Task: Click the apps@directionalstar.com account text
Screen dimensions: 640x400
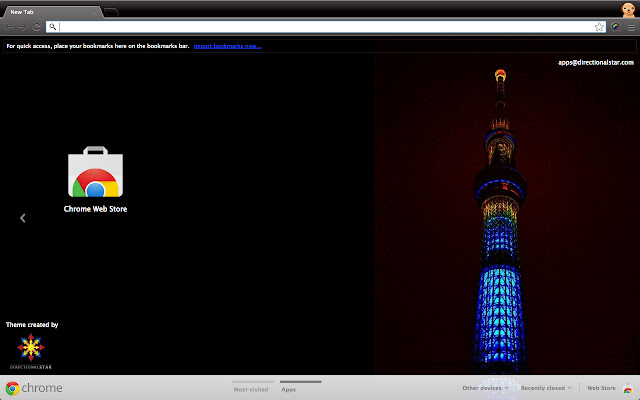Action: pos(596,62)
